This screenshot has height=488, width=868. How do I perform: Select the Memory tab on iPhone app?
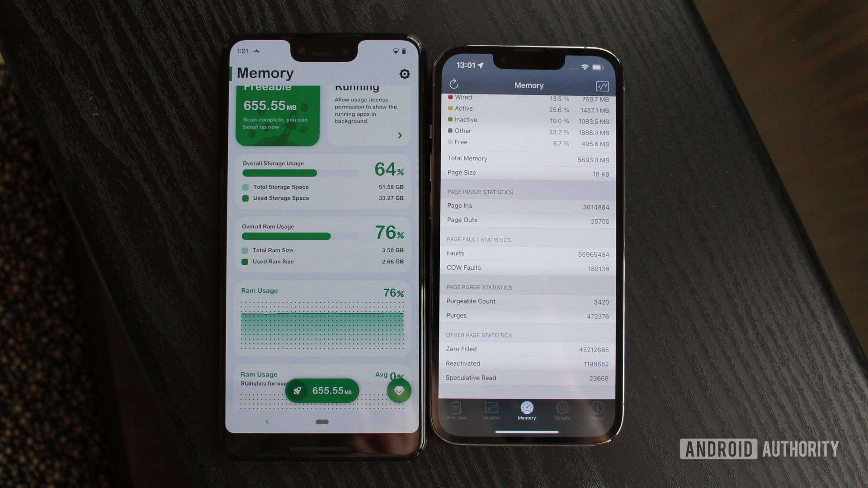[x=527, y=412]
